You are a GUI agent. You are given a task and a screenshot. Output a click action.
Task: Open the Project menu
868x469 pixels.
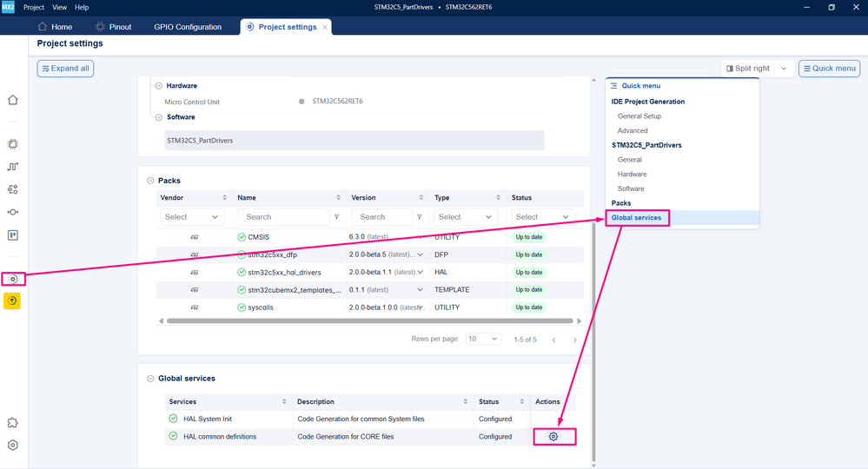[x=34, y=7]
